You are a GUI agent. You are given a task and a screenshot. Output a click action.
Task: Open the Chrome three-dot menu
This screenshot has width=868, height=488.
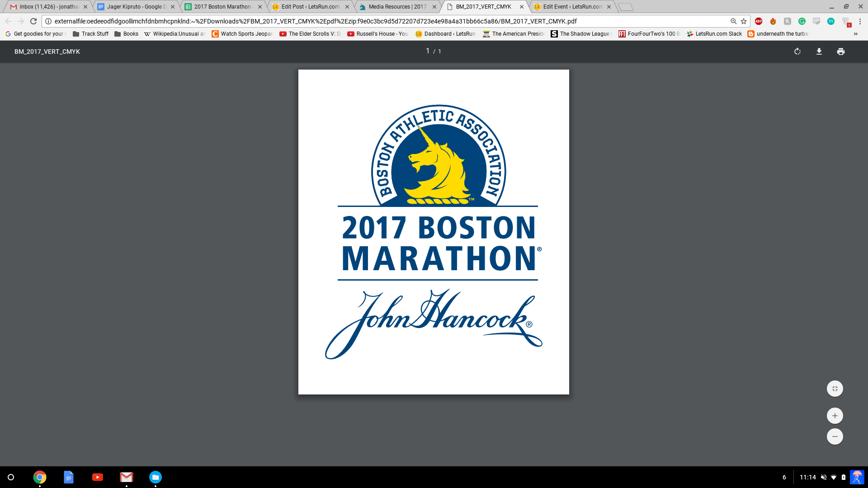pos(860,21)
